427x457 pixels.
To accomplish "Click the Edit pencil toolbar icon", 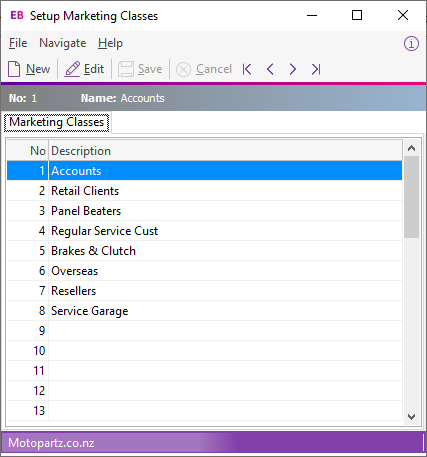I will tap(72, 69).
